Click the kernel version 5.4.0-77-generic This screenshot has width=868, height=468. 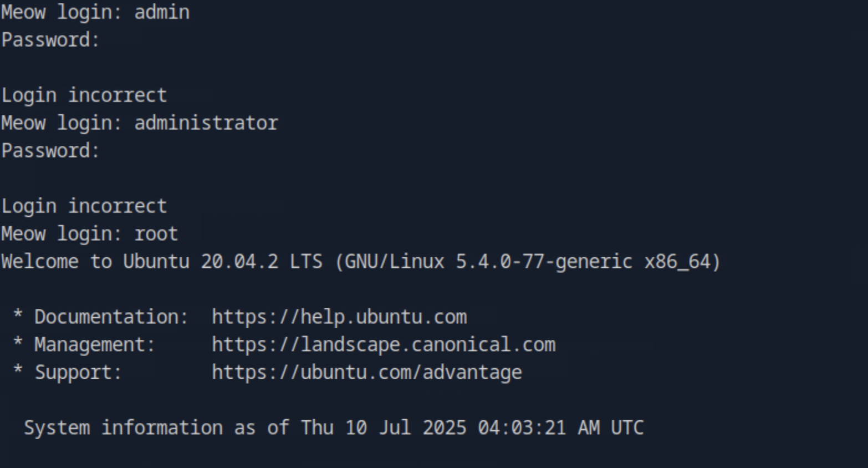pos(543,262)
